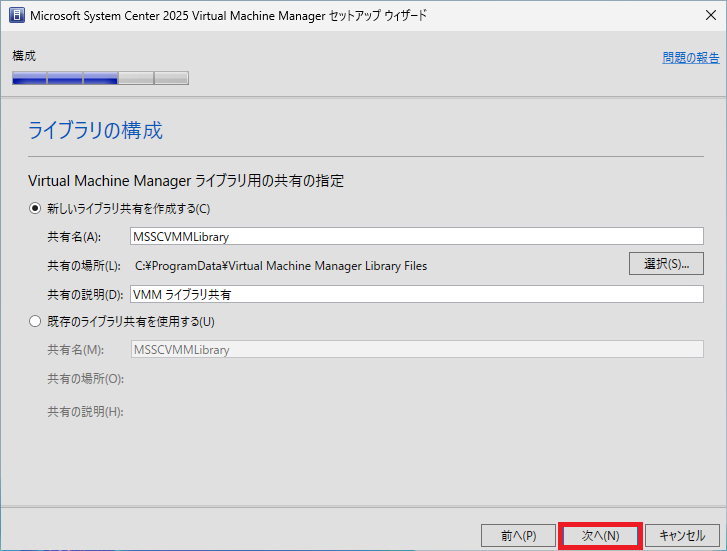Click the 共有名(A) input field
The height and width of the screenshot is (551, 727).
point(416,236)
